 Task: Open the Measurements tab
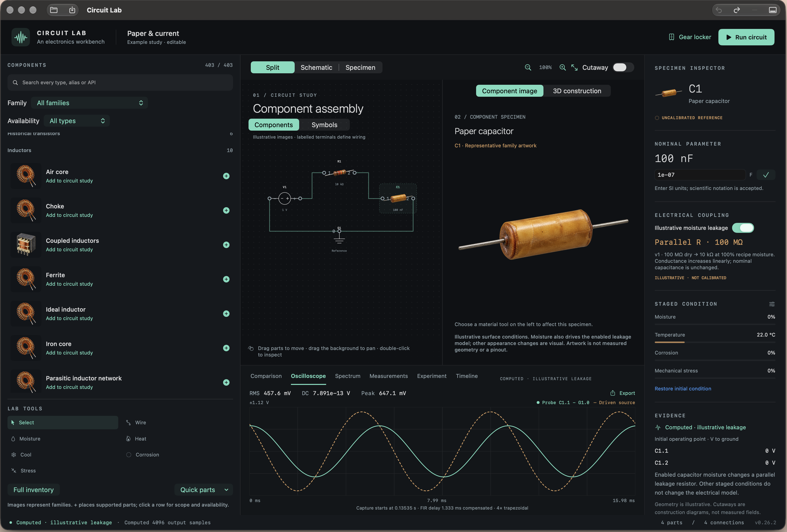[389, 376]
